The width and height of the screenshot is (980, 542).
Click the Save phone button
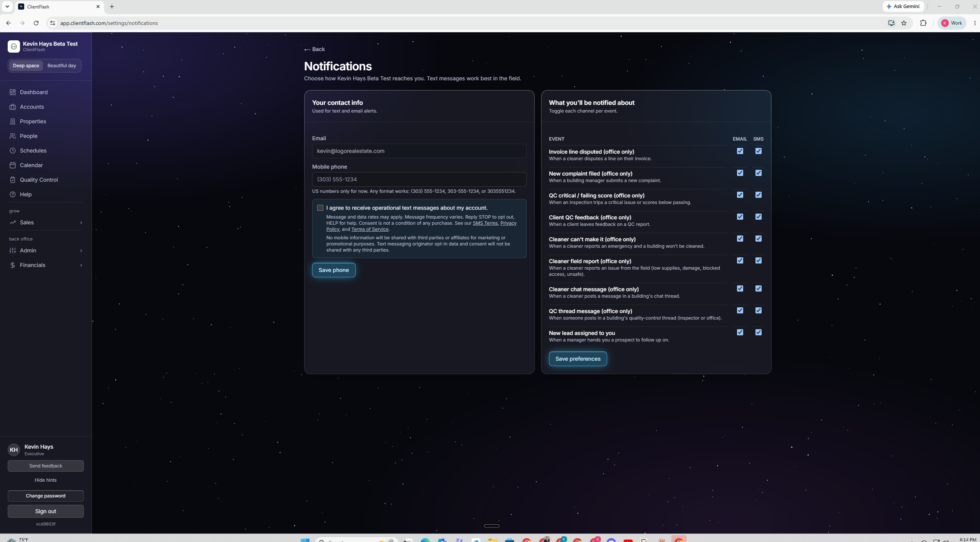[x=334, y=270]
